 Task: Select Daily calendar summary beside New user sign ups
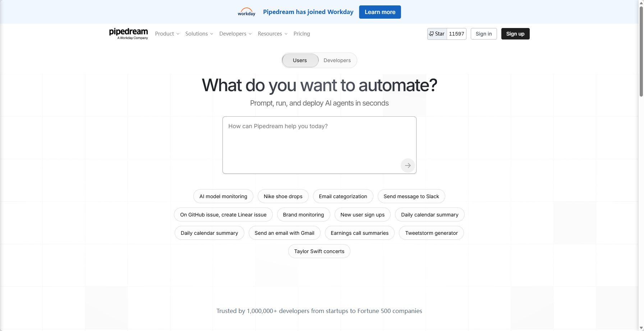(x=430, y=215)
